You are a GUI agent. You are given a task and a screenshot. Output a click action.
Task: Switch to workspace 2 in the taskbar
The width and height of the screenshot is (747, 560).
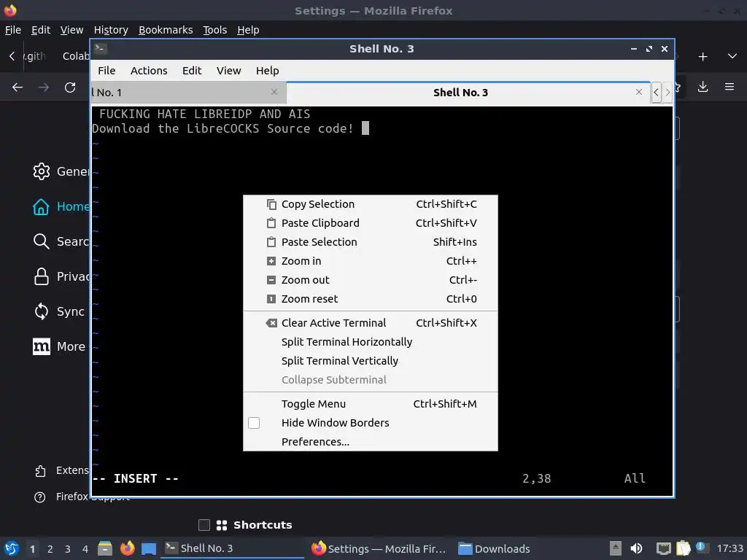point(50,549)
